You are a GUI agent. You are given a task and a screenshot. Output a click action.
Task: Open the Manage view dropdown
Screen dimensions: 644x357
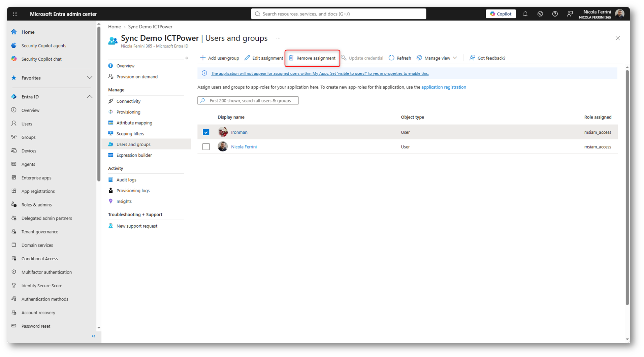pos(437,58)
